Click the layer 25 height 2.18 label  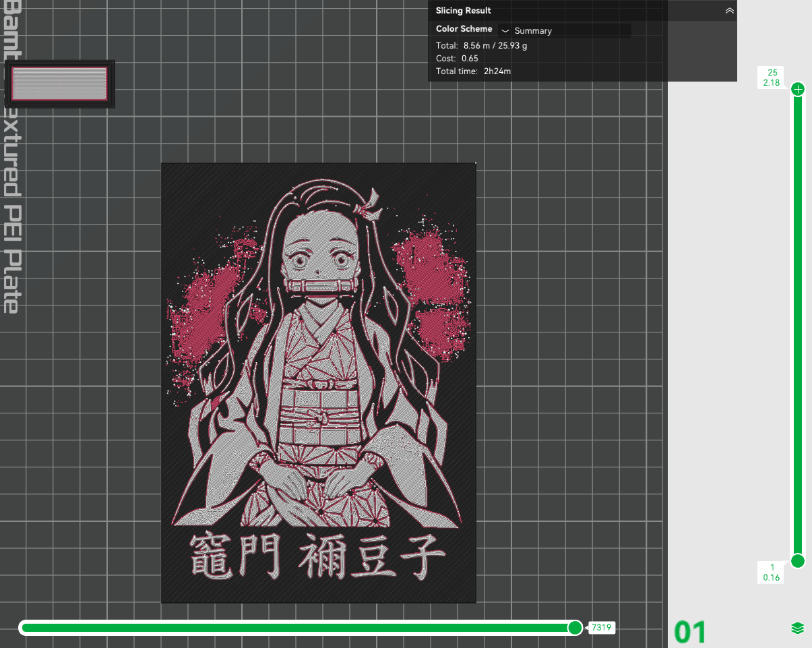pyautogui.click(x=771, y=78)
